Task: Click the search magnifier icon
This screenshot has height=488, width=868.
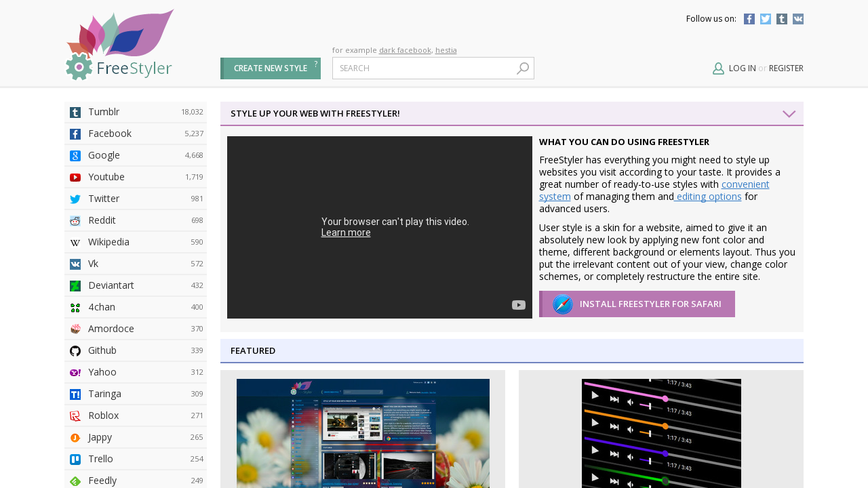Action: [x=523, y=68]
